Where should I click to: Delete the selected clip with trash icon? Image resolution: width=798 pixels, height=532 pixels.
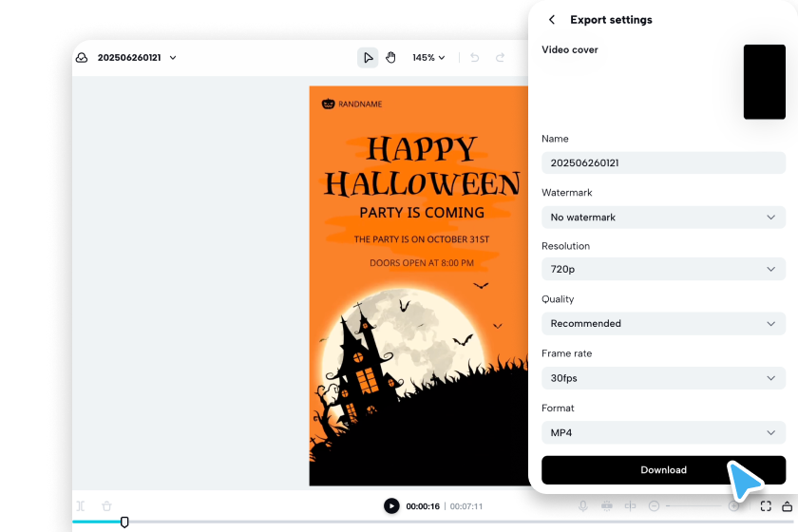coord(106,506)
